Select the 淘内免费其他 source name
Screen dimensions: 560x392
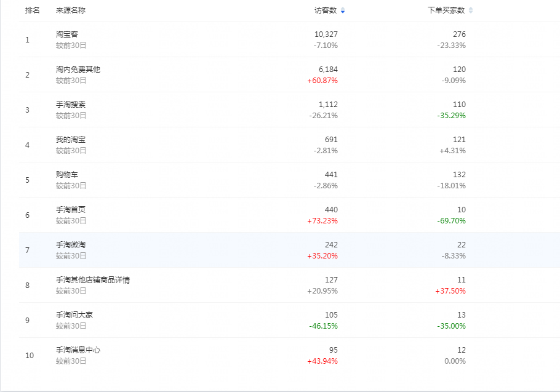(x=78, y=70)
